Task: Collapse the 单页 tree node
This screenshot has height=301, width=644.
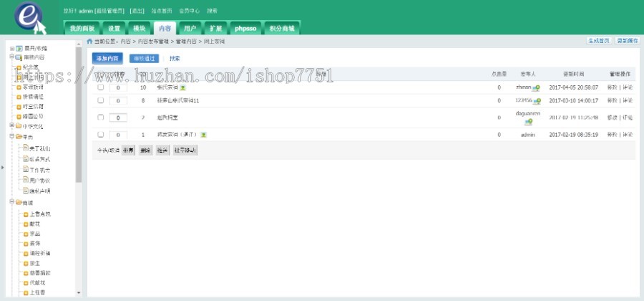Action: pyautogui.click(x=12, y=135)
